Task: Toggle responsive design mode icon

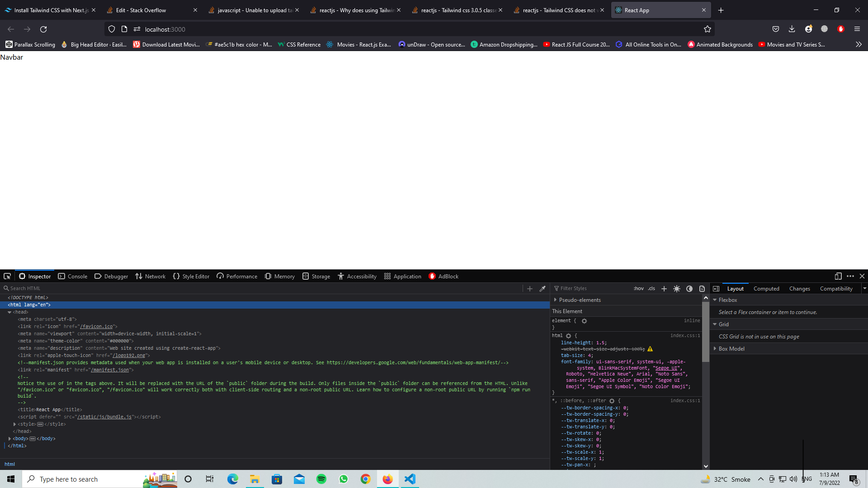Action: (x=838, y=276)
